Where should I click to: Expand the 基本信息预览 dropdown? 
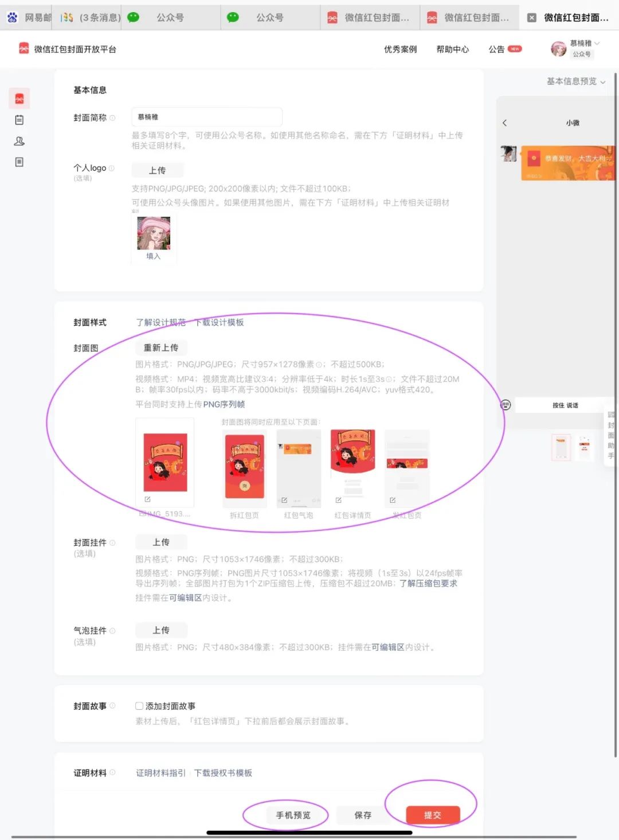click(x=575, y=81)
